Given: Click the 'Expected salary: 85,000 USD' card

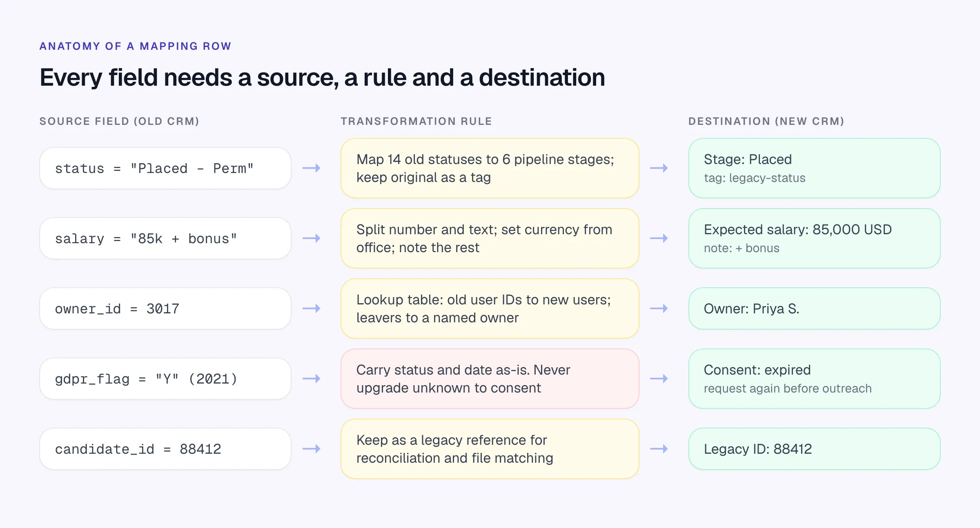Looking at the screenshot, I should pos(815,238).
